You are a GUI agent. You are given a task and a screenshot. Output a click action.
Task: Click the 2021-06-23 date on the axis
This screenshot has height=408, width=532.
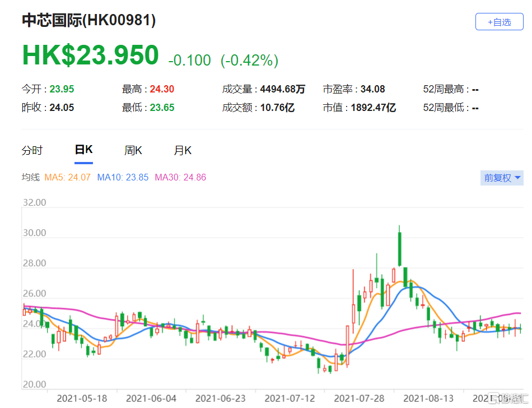pyautogui.click(x=221, y=398)
